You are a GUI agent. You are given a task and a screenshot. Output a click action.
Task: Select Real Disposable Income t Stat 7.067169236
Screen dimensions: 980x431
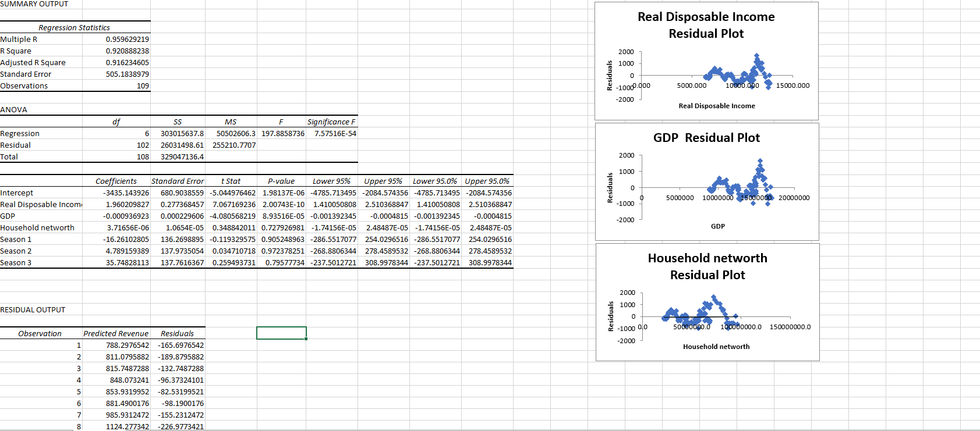pyautogui.click(x=234, y=205)
